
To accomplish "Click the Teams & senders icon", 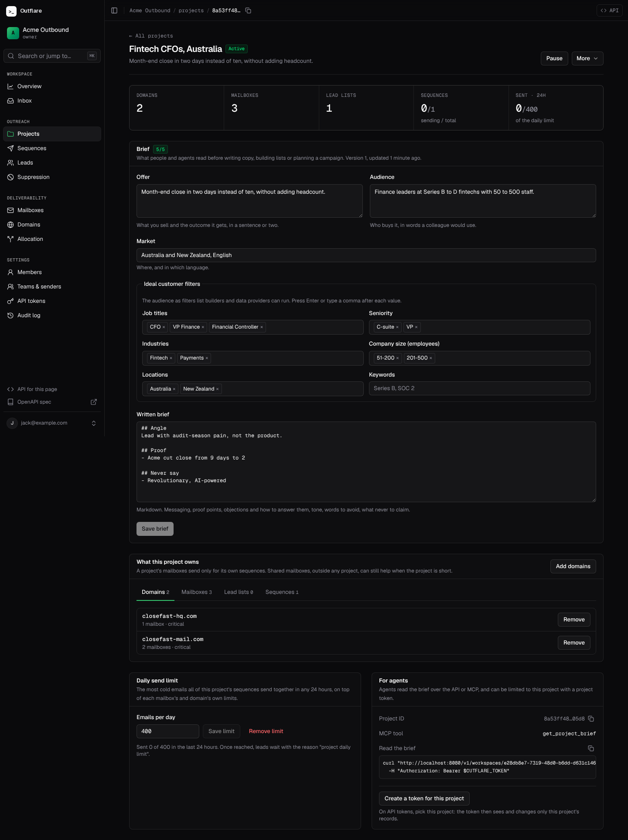I will 10,287.
